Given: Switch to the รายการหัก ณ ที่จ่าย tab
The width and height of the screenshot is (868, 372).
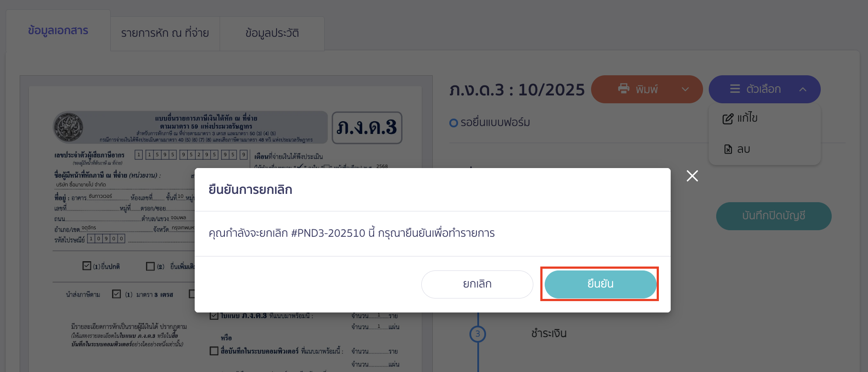Looking at the screenshot, I should coord(165,33).
